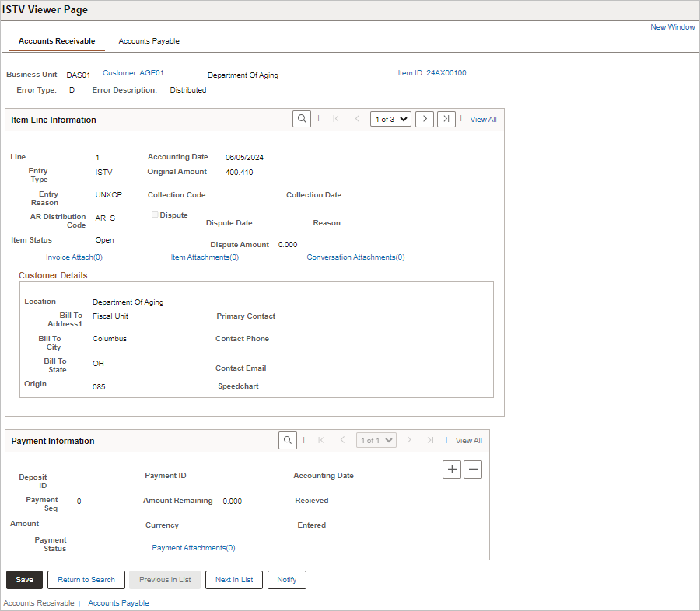Viewport: 700px width, 611px height.
Task: Open the New Window link
Action: (672, 26)
